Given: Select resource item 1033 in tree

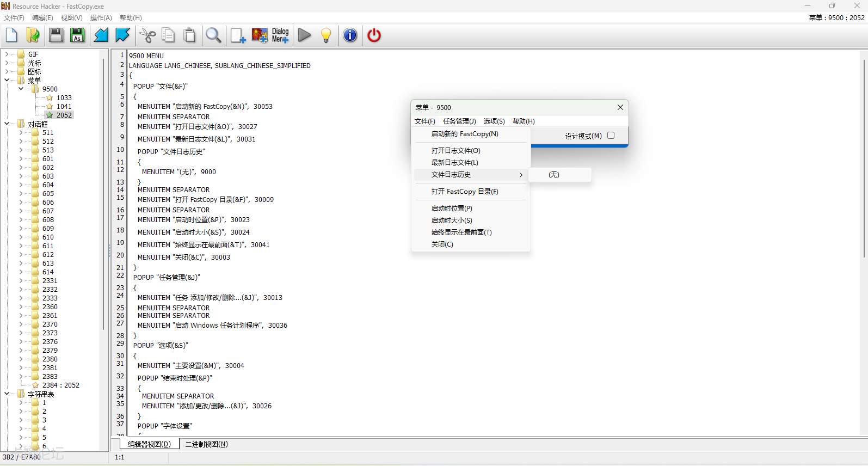Looking at the screenshot, I should point(64,98).
